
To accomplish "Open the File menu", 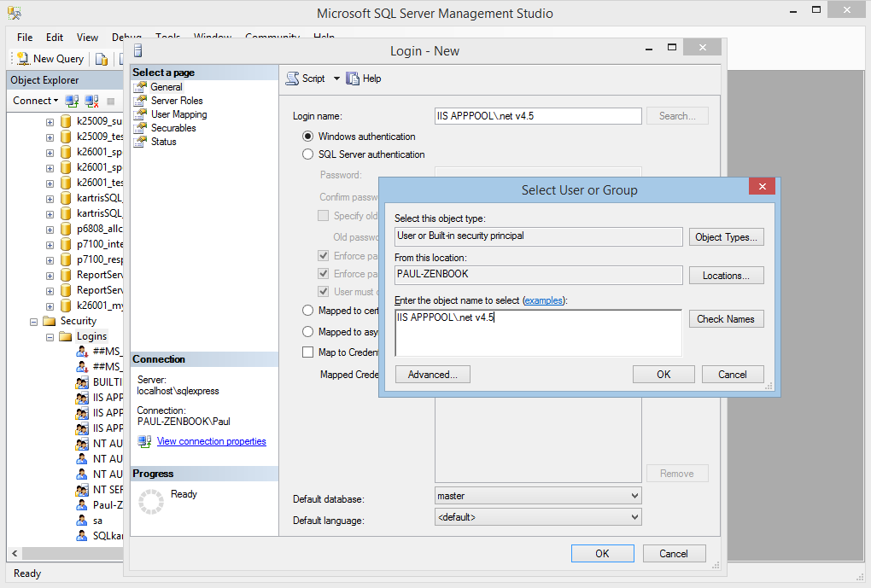I will (x=25, y=38).
